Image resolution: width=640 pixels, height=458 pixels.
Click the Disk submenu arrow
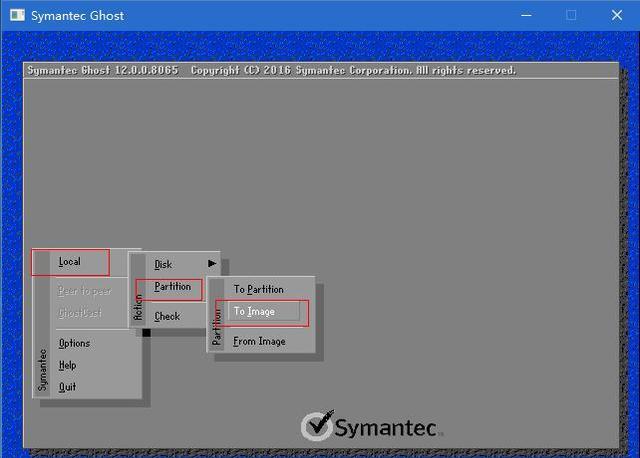(212, 264)
